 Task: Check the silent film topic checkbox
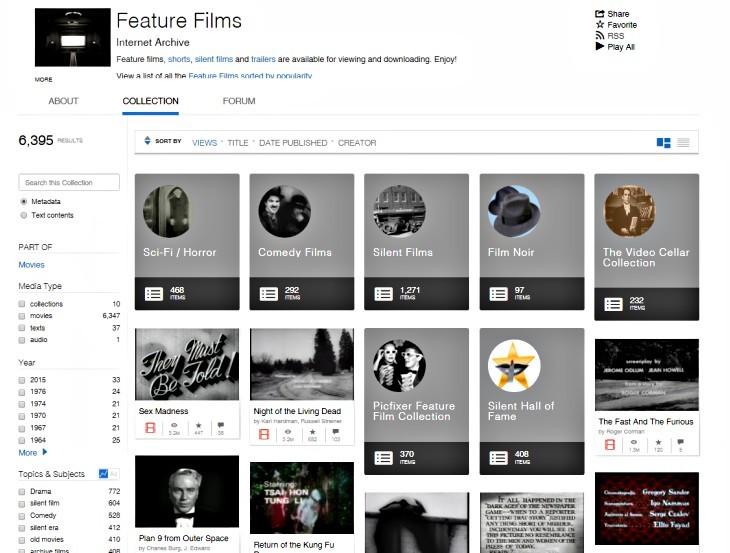click(x=21, y=504)
